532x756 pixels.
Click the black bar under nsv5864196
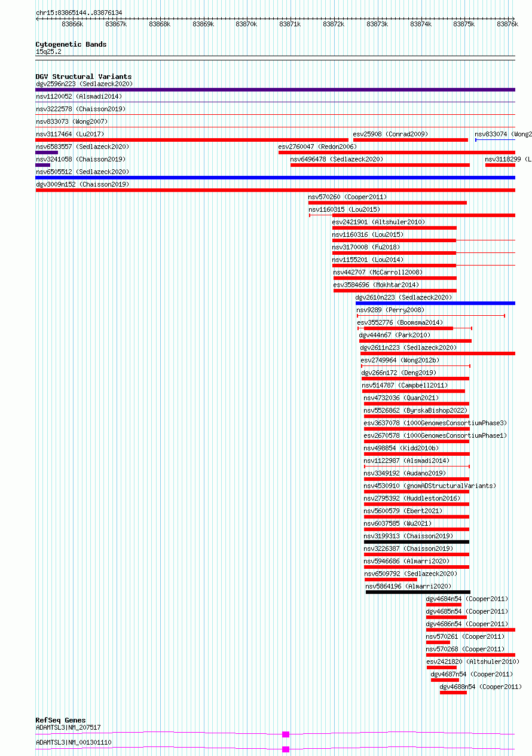pyautogui.click(x=418, y=592)
